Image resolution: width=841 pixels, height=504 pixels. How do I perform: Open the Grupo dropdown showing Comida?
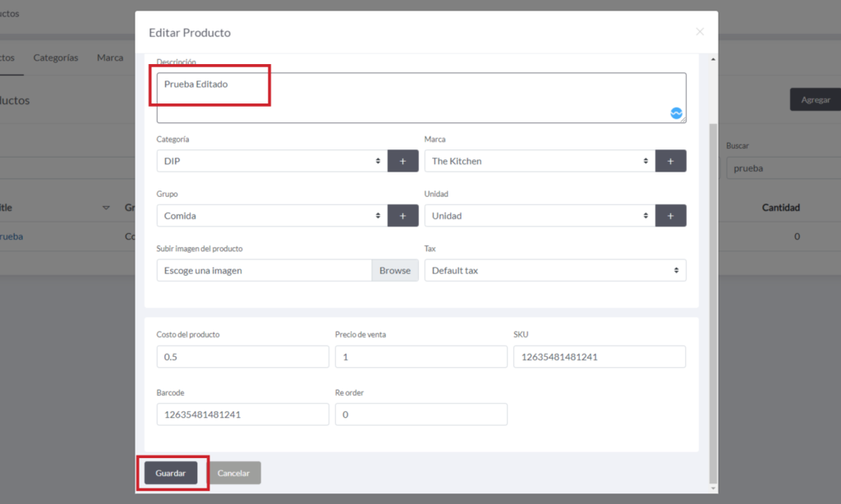(271, 216)
